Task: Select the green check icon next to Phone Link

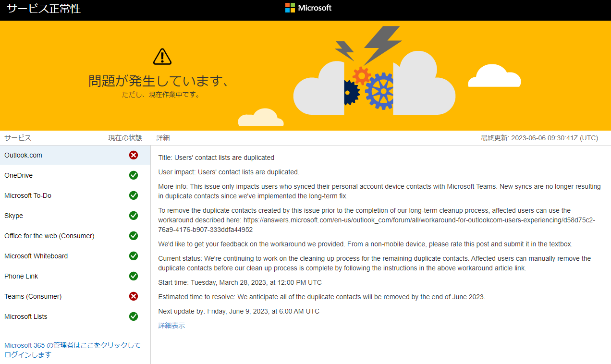Action: [133, 276]
